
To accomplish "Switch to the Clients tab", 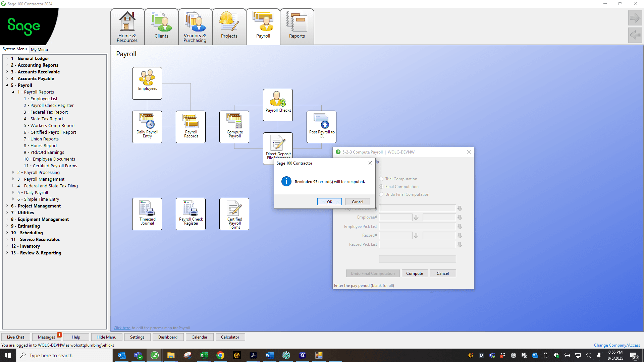I will pyautogui.click(x=161, y=27).
